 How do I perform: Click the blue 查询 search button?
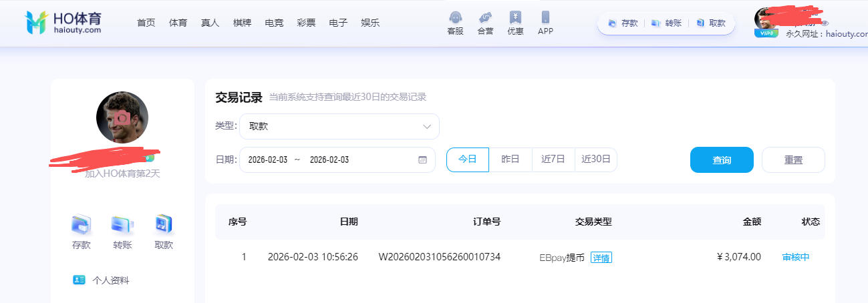(x=722, y=160)
